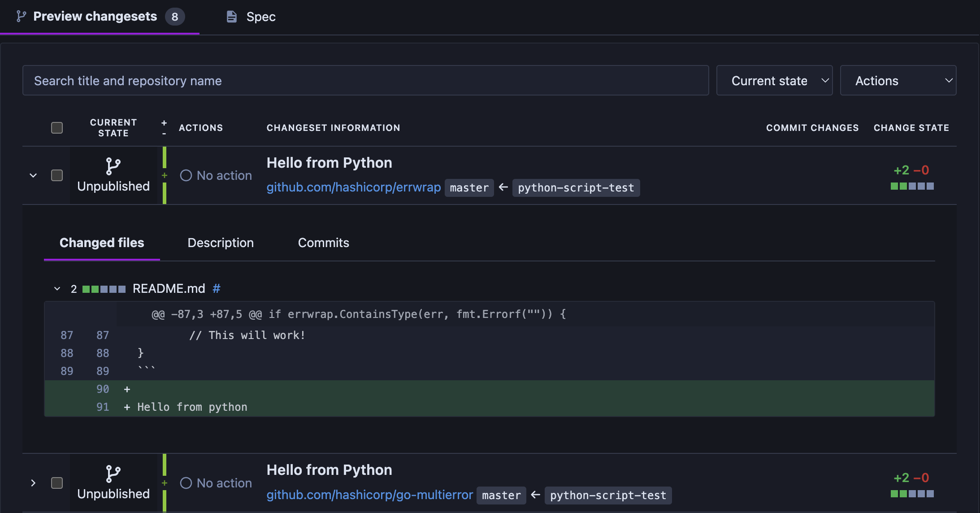Switch to the Commits tab

tap(323, 243)
